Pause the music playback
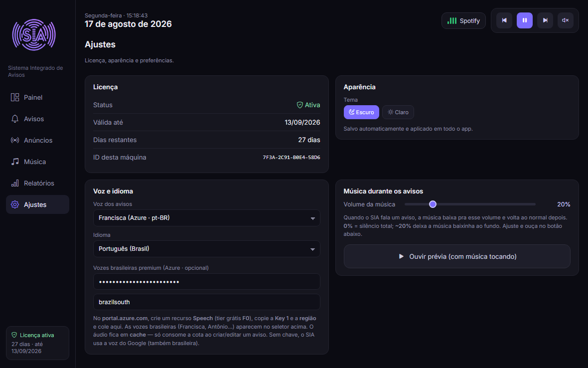 click(524, 20)
